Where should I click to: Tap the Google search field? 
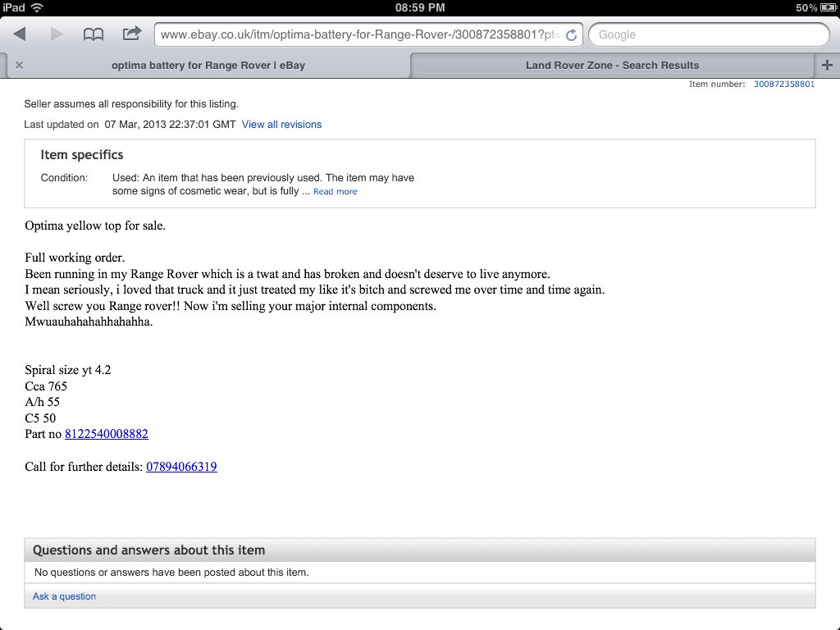coord(709,34)
